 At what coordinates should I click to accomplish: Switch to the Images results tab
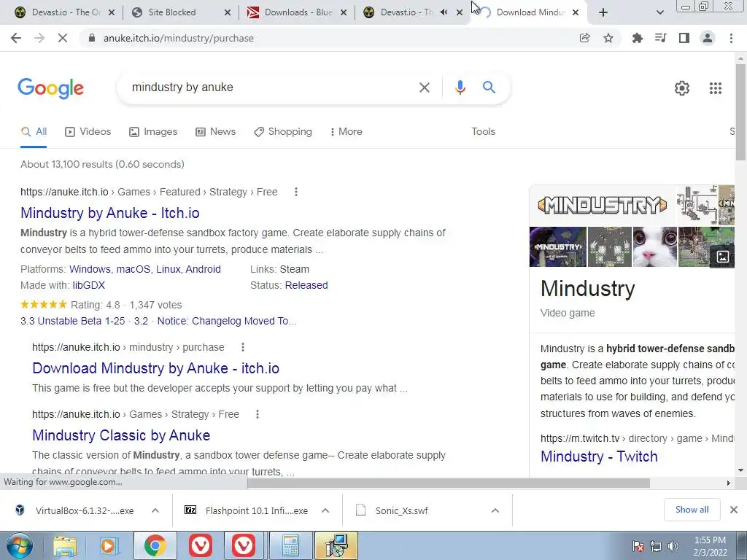click(153, 131)
